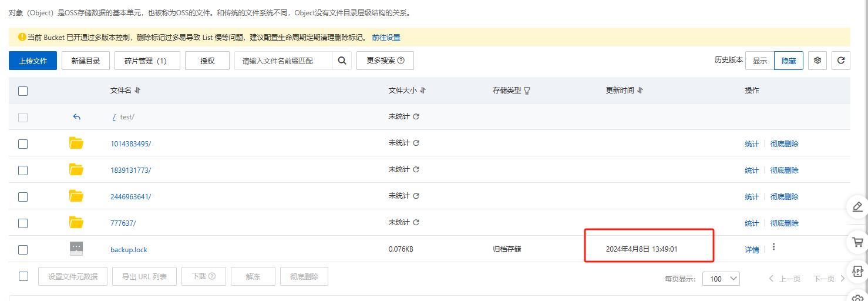Viewport: 868px width, 301px height.
Task: Open folder icon for 777637/
Action: (76, 222)
